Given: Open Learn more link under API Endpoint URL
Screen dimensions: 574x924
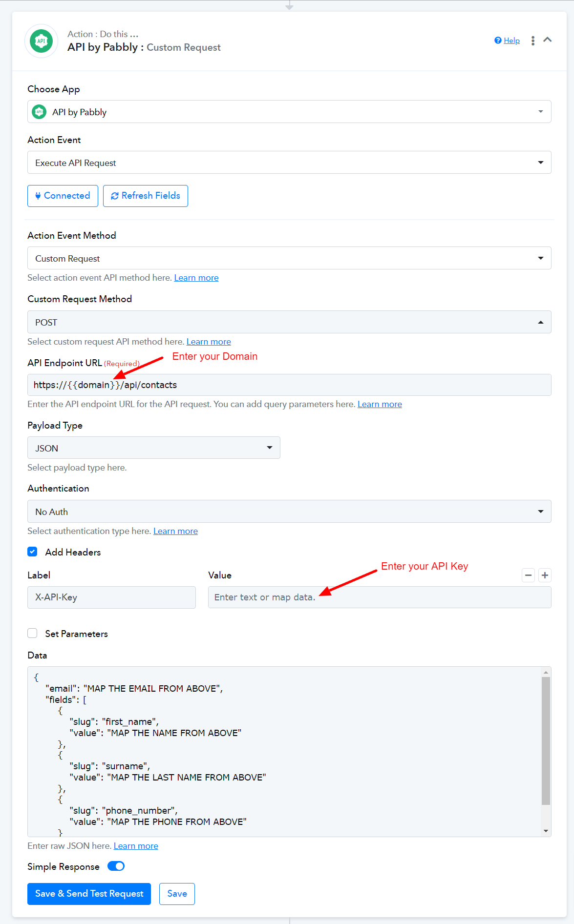Looking at the screenshot, I should coord(380,404).
